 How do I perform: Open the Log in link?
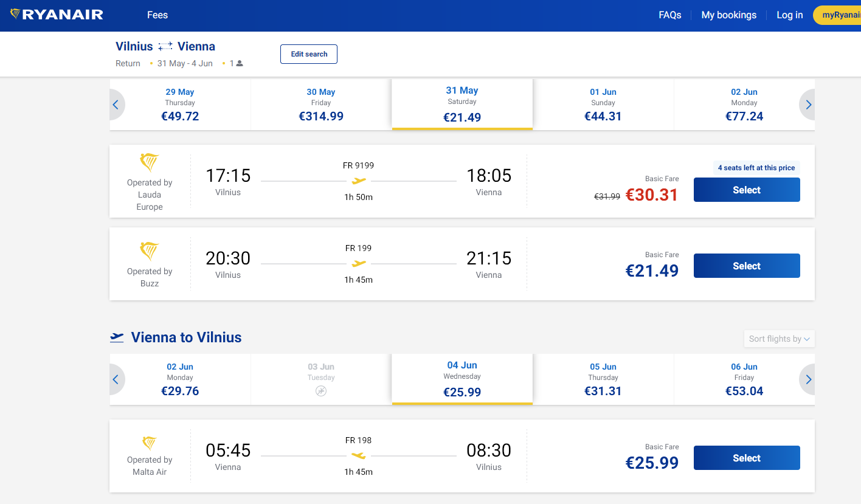point(790,15)
